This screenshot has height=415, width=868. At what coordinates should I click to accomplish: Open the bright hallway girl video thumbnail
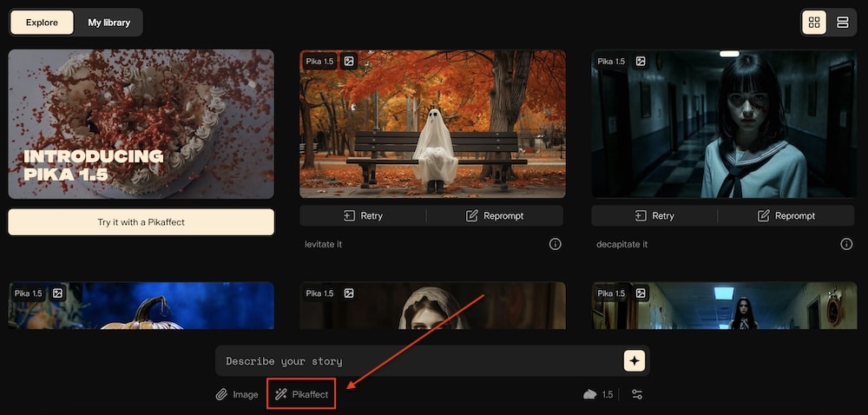click(724, 306)
